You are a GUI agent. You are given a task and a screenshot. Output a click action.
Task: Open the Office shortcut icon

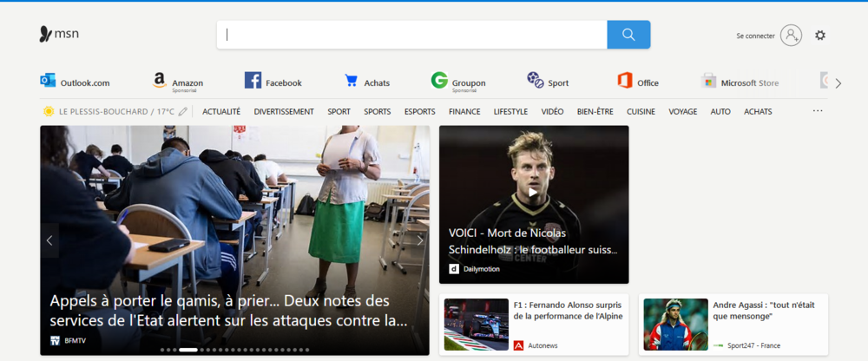(x=625, y=82)
